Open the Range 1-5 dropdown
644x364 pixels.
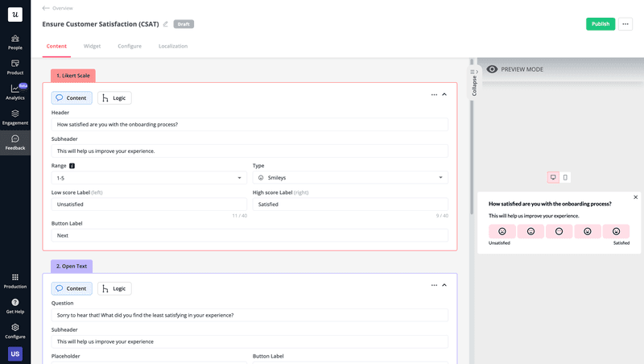pos(149,177)
